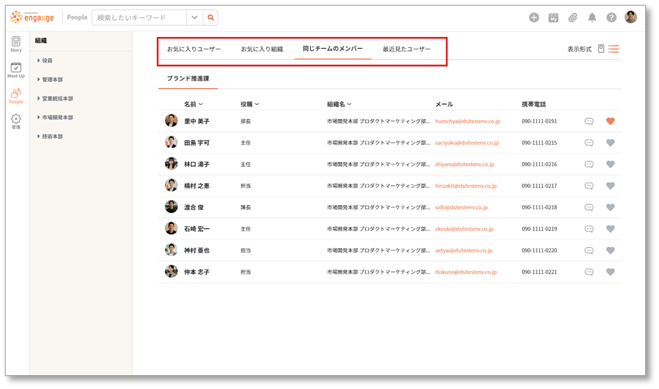
Task: Toggle heart on the 090-1111-0220 row
Action: point(610,250)
